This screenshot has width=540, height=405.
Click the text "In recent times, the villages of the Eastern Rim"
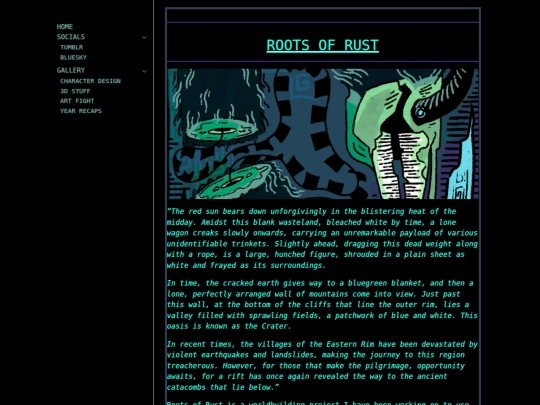(x=271, y=344)
